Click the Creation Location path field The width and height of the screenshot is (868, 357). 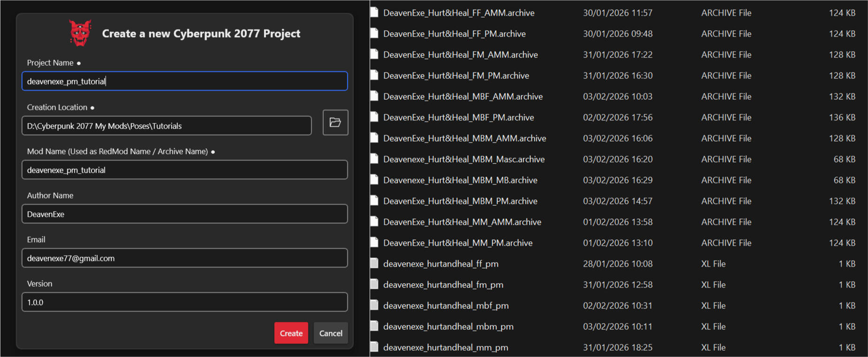[167, 126]
